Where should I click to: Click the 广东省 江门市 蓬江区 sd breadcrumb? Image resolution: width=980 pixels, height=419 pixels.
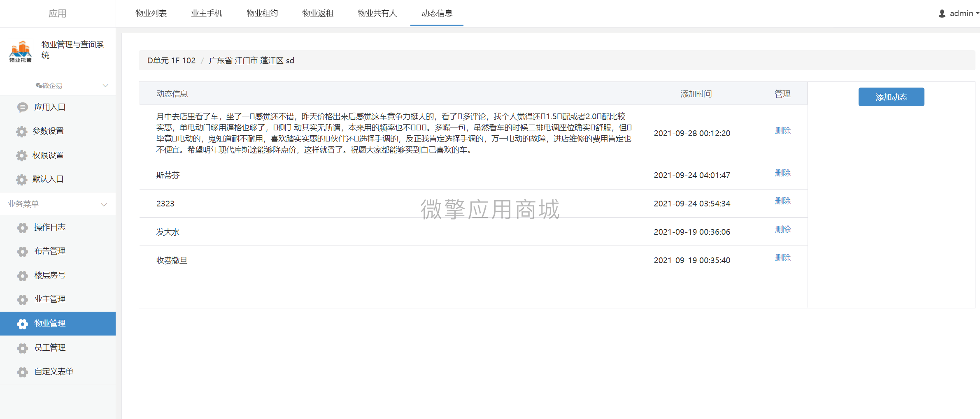click(x=251, y=61)
